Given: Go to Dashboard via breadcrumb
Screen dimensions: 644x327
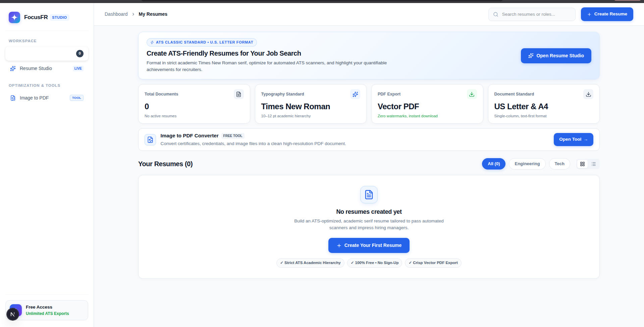Looking at the screenshot, I should [116, 14].
